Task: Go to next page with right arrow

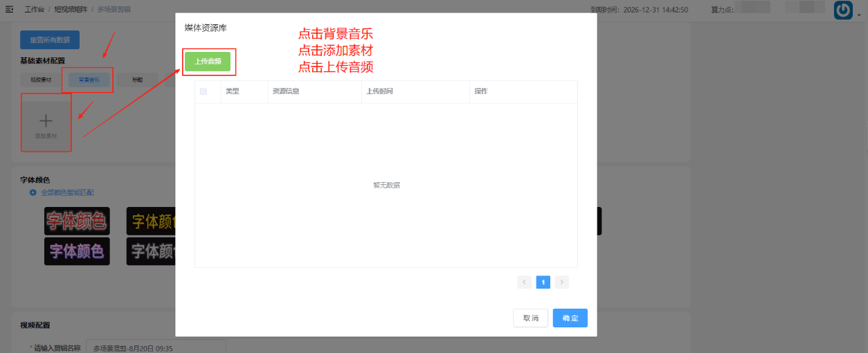Action: point(561,282)
